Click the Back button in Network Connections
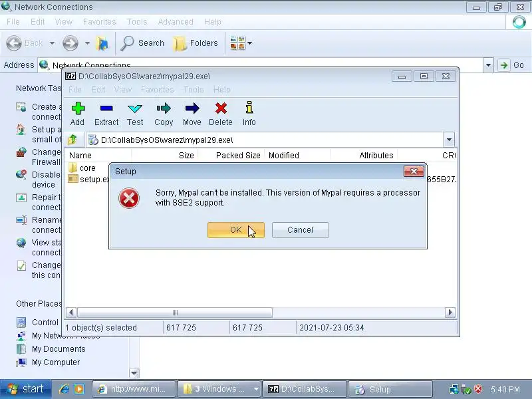The image size is (532, 399). pos(25,43)
